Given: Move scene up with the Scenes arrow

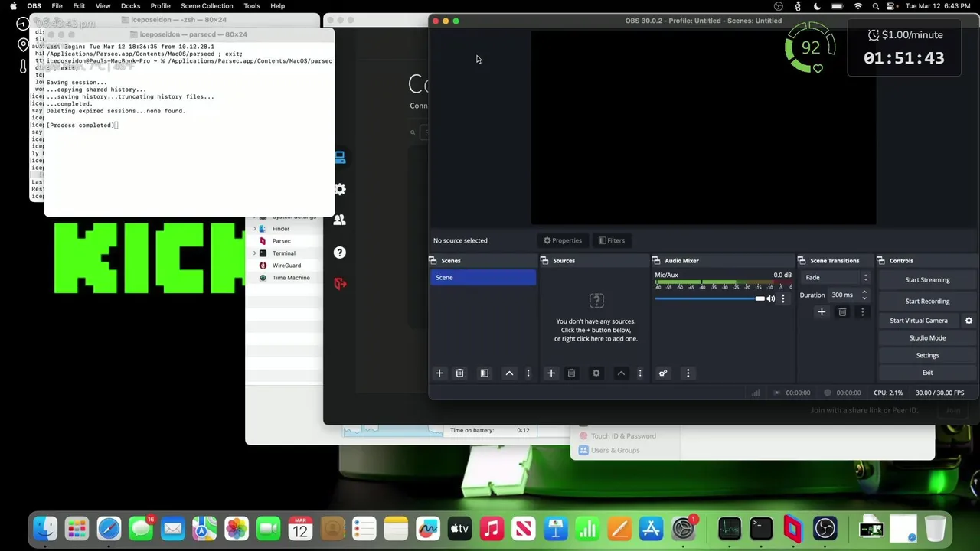Looking at the screenshot, I should point(509,373).
